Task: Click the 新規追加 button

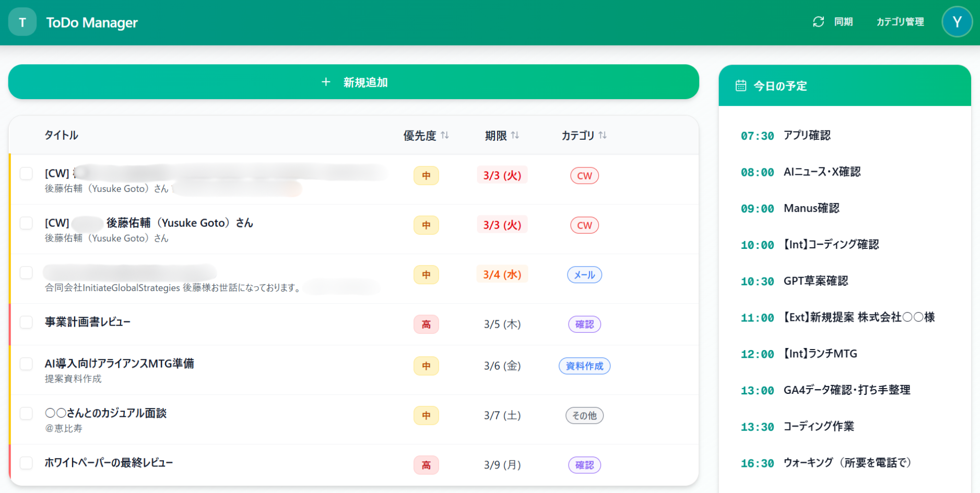Action: tap(353, 82)
